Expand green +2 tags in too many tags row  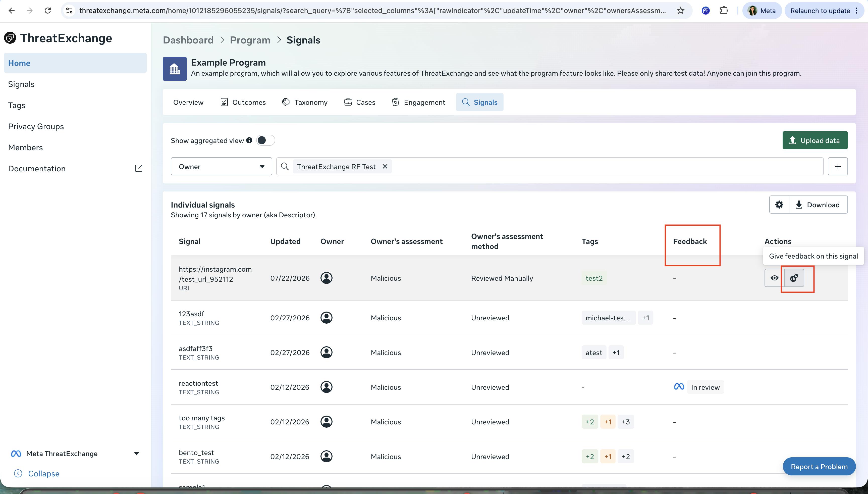click(590, 421)
